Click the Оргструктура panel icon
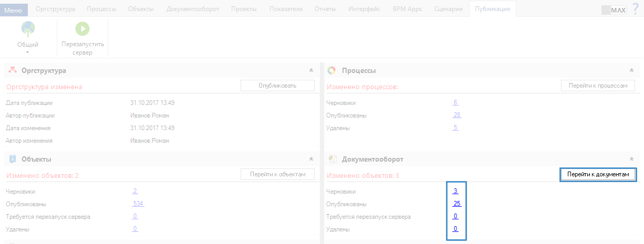This screenshot has width=644, height=244. (12, 70)
